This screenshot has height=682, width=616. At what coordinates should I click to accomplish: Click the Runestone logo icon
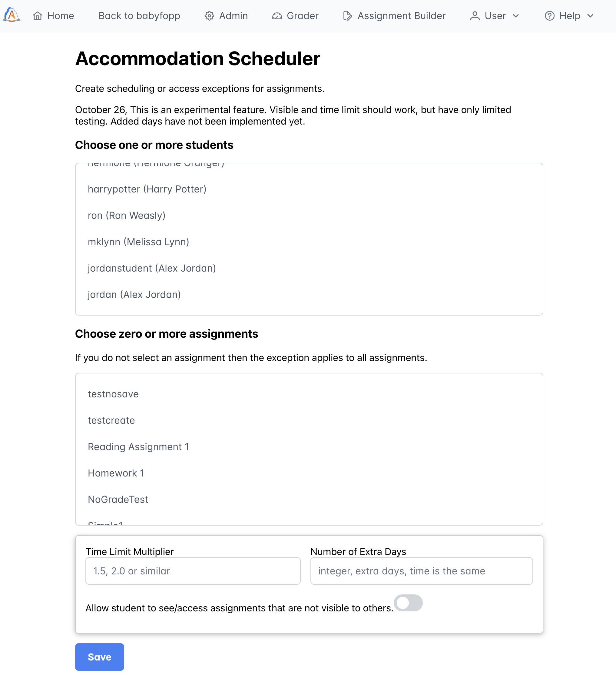click(x=12, y=15)
